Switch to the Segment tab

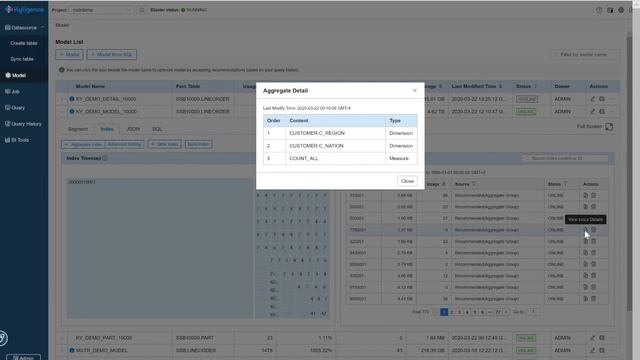[78, 129]
